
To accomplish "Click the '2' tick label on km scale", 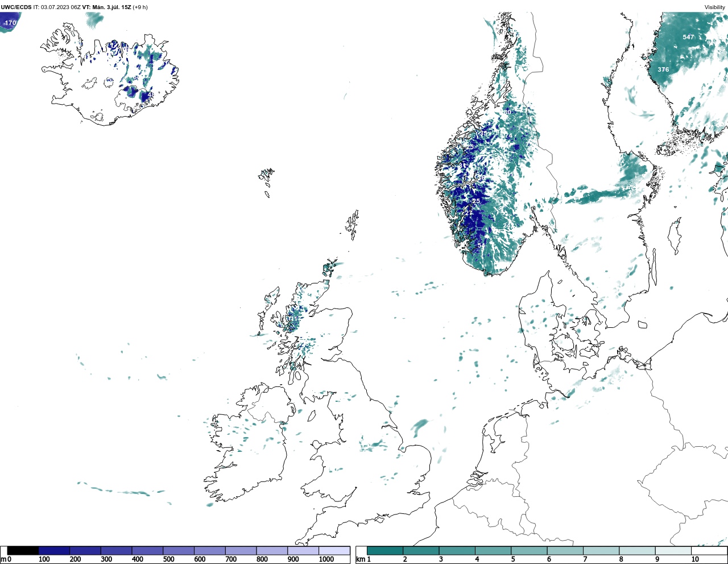I will coord(405,559).
